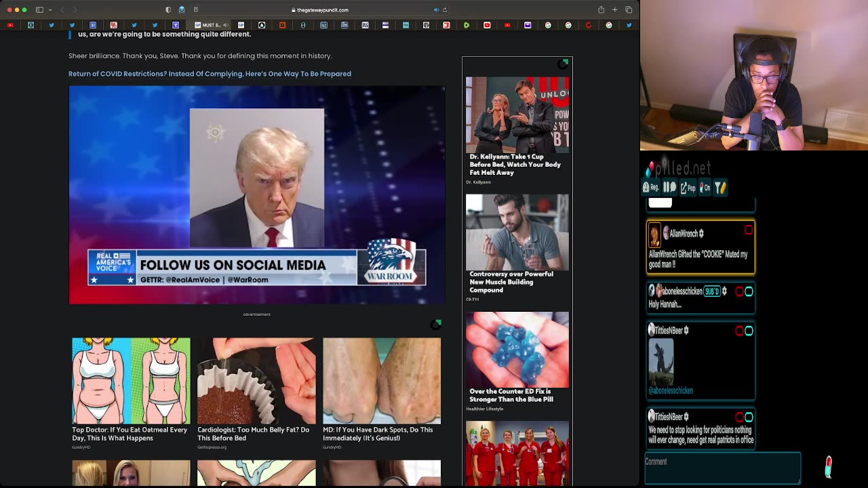Image resolution: width=868 pixels, height=488 pixels.
Task: Toggle the cyan square on "real patriots" message
Action: click(x=749, y=417)
